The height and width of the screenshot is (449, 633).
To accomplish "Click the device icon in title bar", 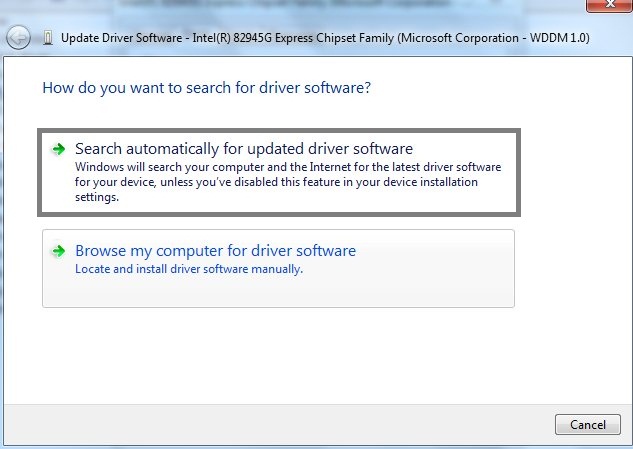I will [x=48, y=38].
